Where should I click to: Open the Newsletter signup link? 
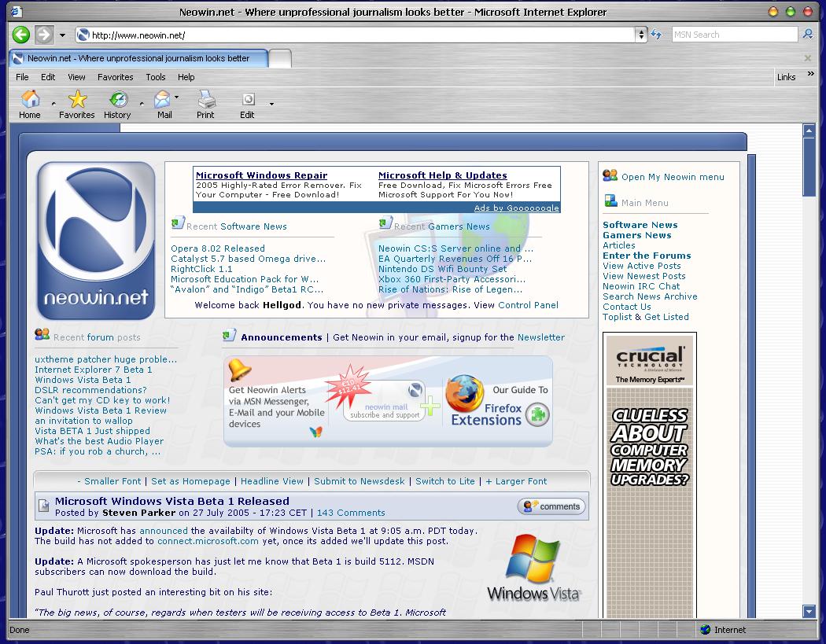tap(541, 337)
